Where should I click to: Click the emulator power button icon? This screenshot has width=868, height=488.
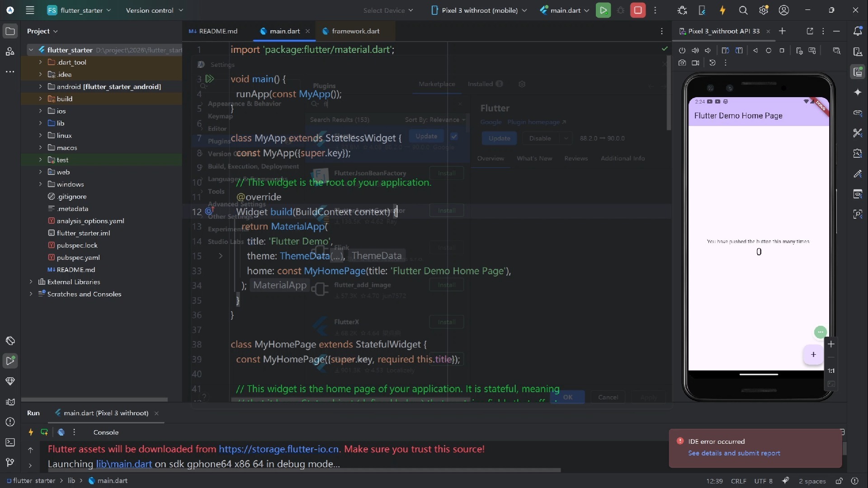coord(682,51)
